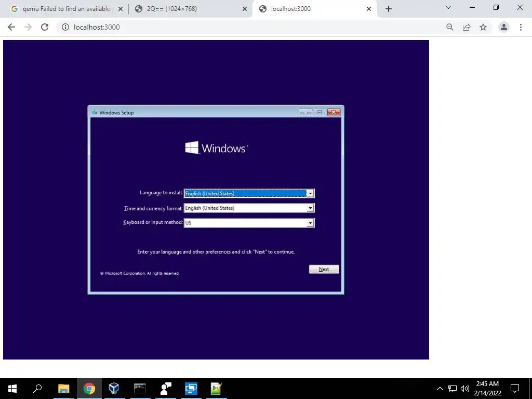Open taskbar search
The width and height of the screenshot is (532, 399).
click(37, 389)
